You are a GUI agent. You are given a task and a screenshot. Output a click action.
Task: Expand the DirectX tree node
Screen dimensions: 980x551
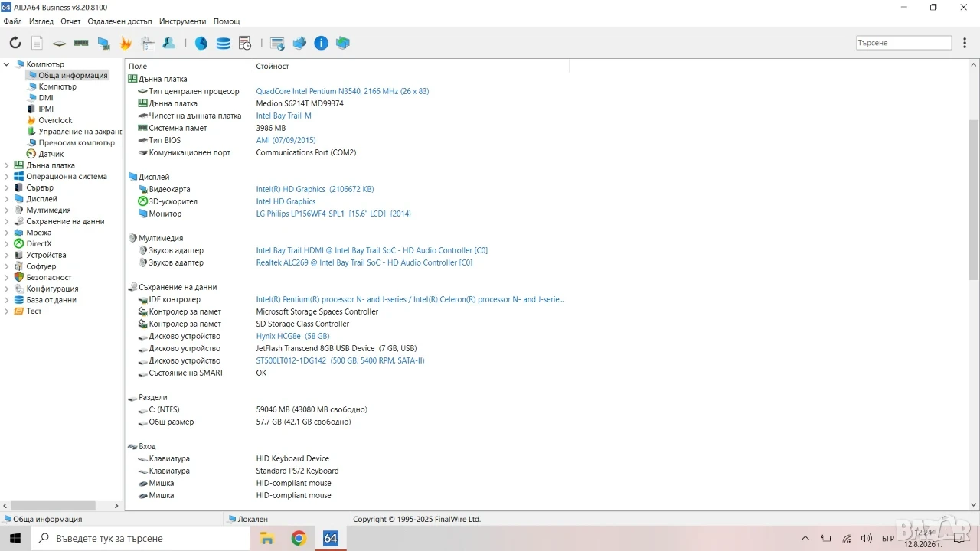7,244
